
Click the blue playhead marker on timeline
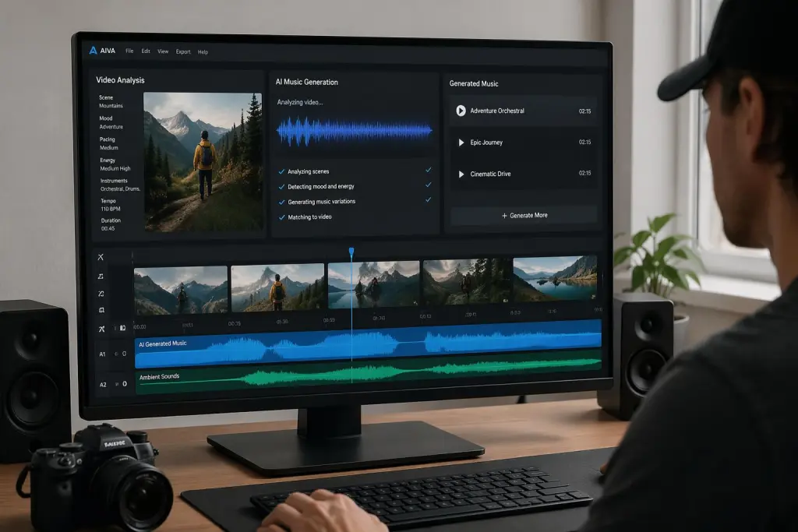coord(351,252)
